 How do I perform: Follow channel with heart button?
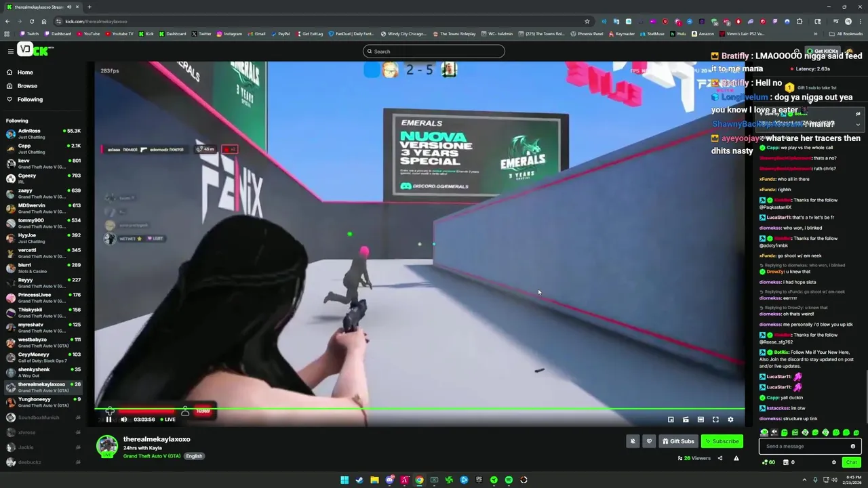point(649,441)
